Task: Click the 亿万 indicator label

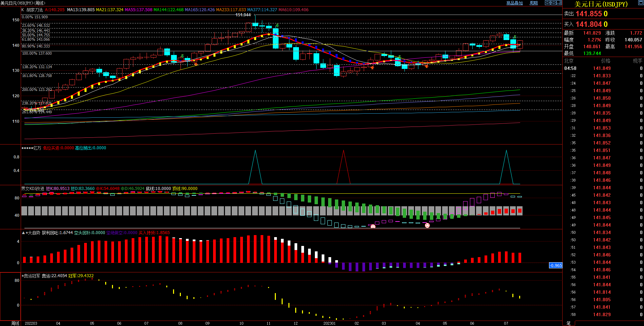Action: (37, 148)
